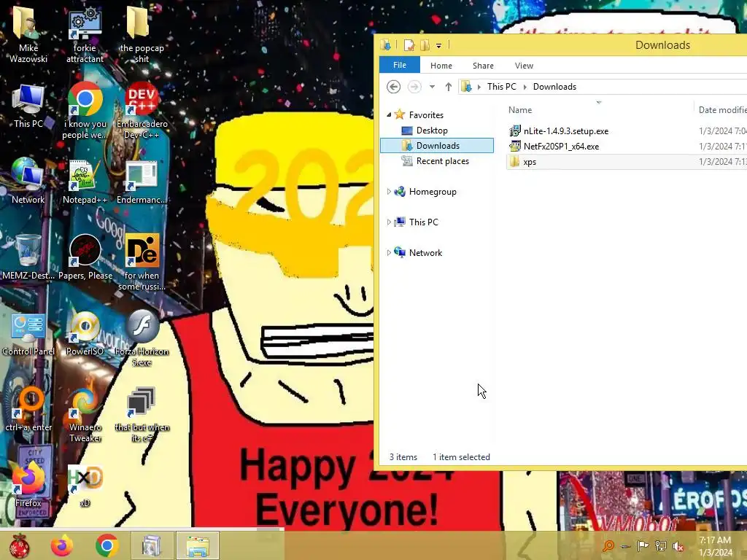Open Control Panel desktop icon
Image resolution: width=747 pixels, height=560 pixels.
28,333
